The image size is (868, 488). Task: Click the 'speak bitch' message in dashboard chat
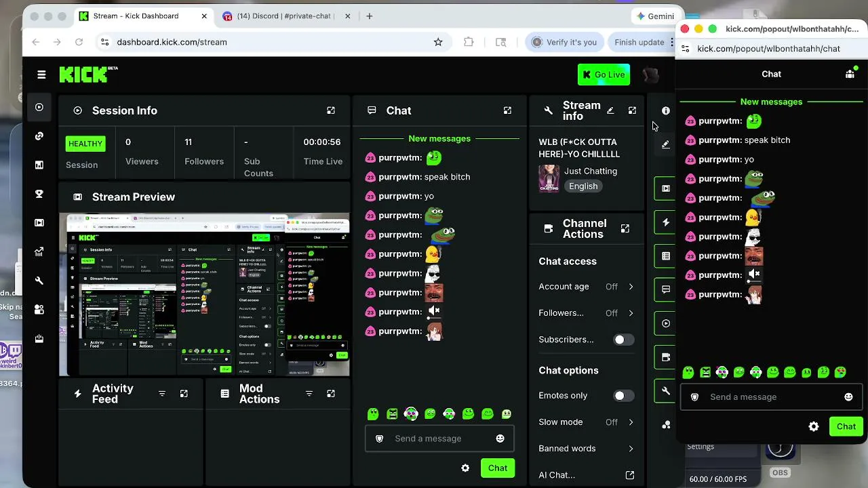(447, 177)
